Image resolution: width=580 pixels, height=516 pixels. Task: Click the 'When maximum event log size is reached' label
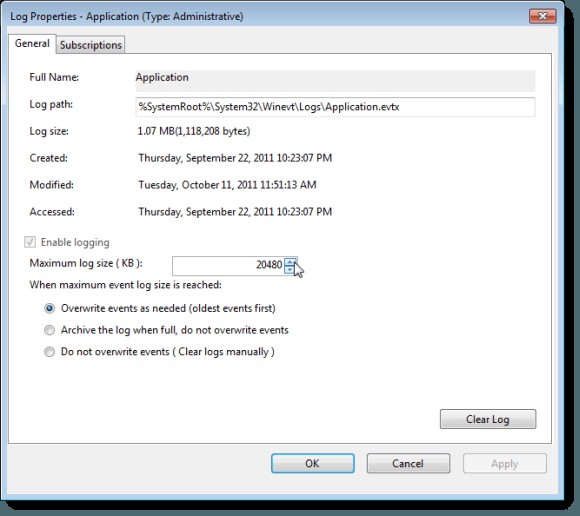(x=125, y=285)
